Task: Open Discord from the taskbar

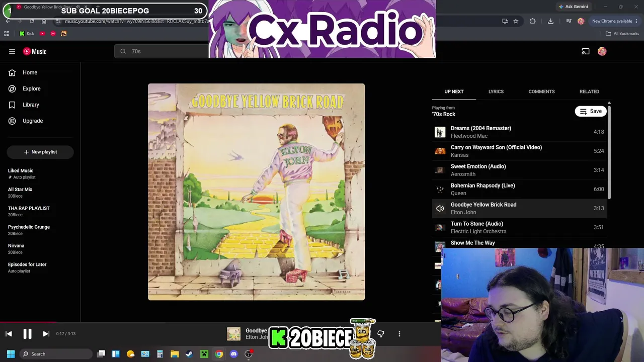Action: point(233,354)
